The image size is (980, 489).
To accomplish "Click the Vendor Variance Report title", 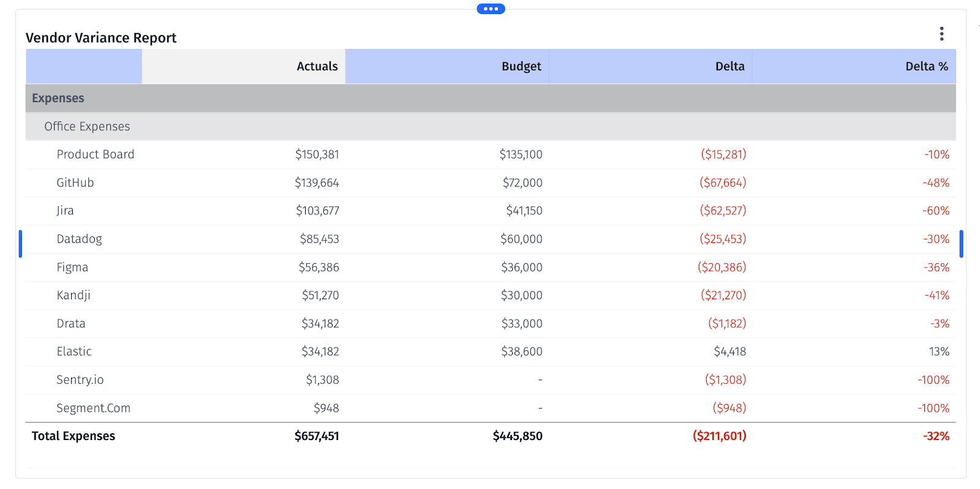I will coord(101,38).
